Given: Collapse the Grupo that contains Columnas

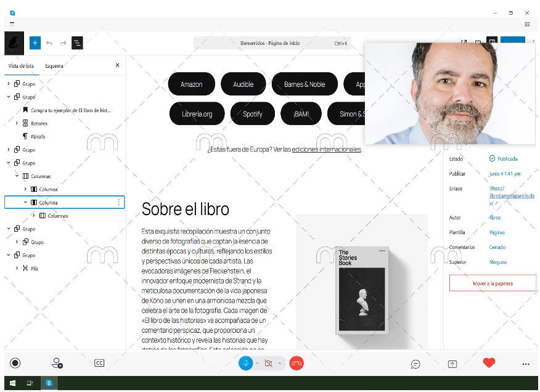Looking at the screenshot, I should (x=9, y=163).
